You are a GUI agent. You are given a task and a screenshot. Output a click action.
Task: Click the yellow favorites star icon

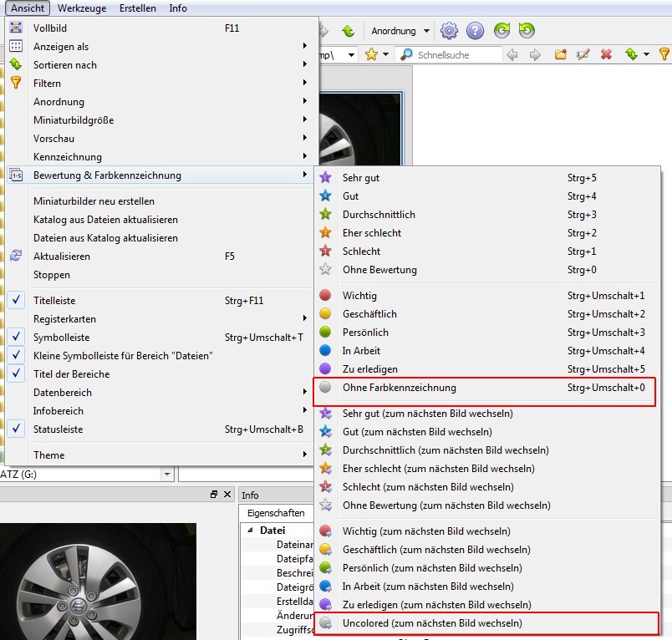click(371, 54)
